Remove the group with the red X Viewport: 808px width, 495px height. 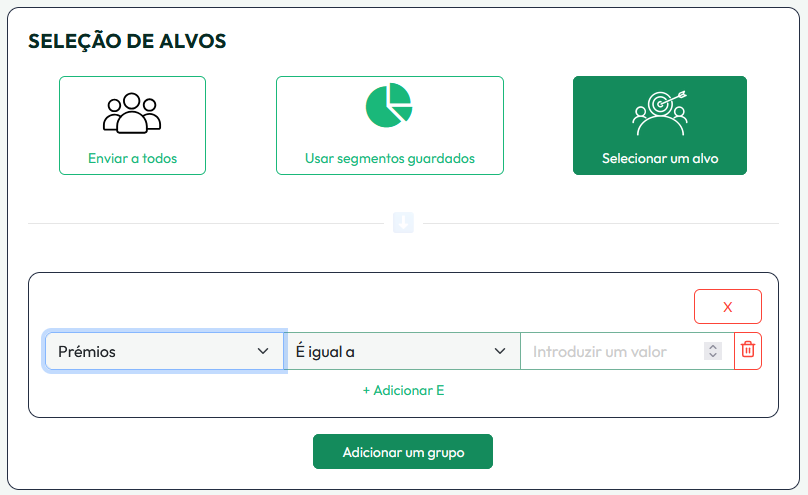(727, 306)
